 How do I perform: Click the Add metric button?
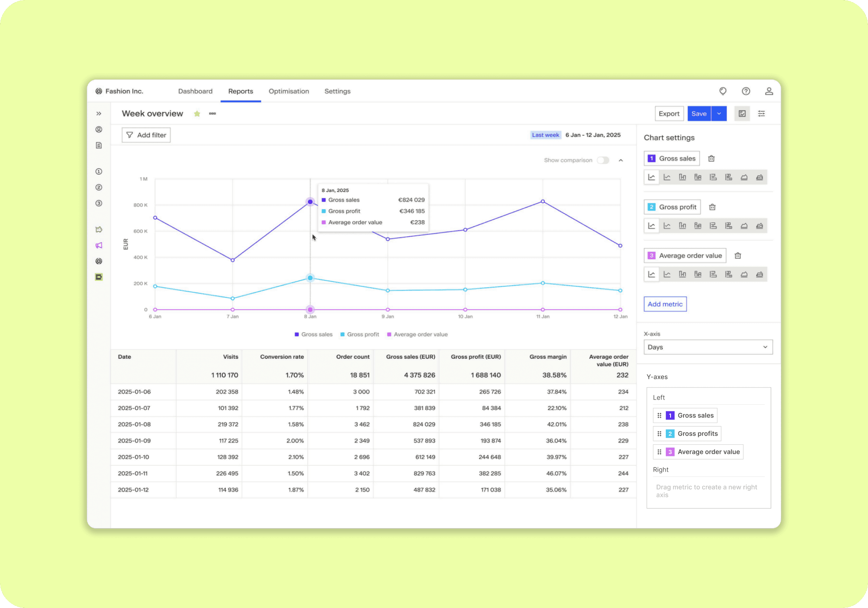pos(665,304)
